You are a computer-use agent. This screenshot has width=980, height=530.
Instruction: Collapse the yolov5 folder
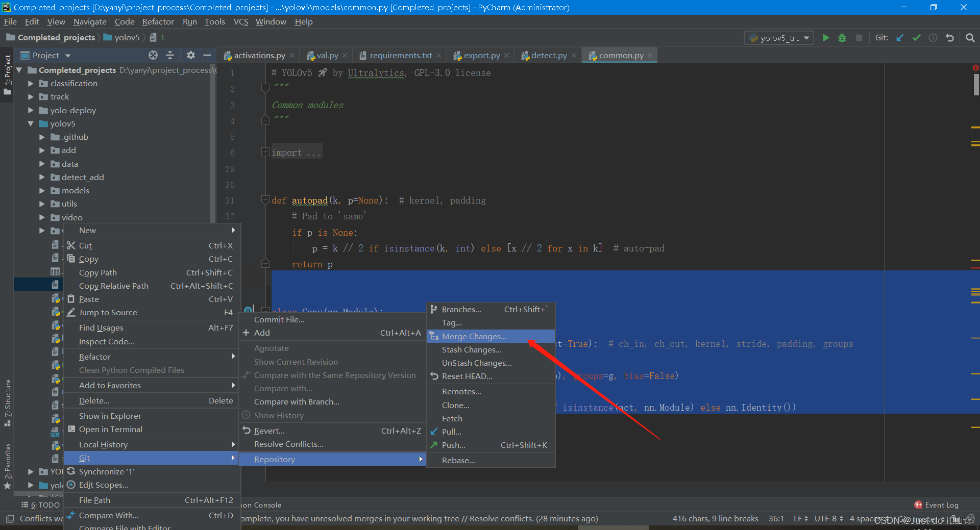(31, 123)
